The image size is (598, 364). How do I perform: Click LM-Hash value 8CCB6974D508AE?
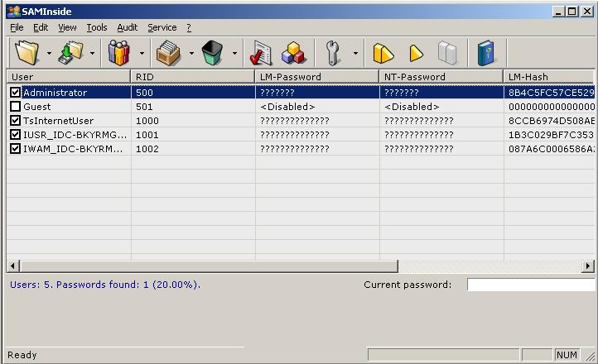click(551, 121)
